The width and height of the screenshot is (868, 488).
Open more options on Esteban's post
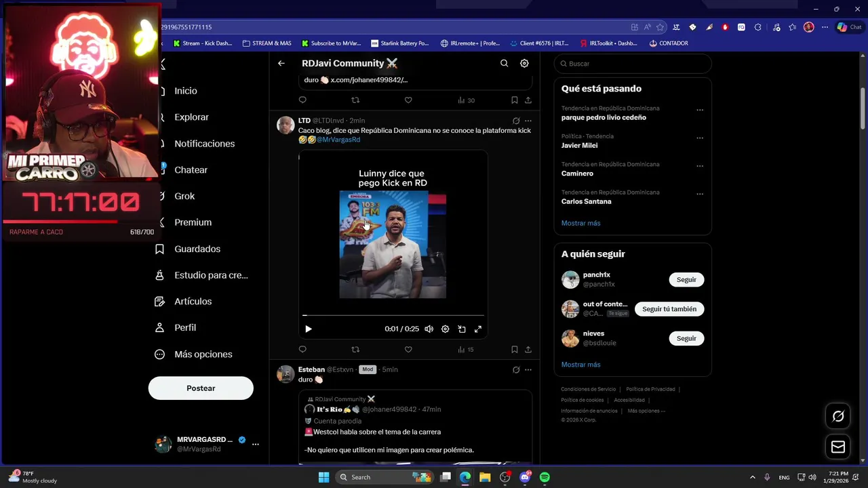click(x=528, y=369)
